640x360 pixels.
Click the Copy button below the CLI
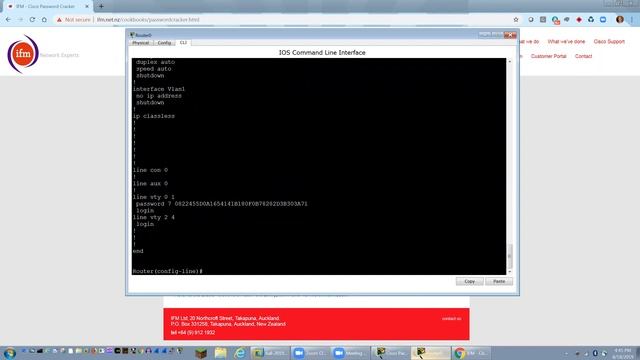click(x=469, y=281)
